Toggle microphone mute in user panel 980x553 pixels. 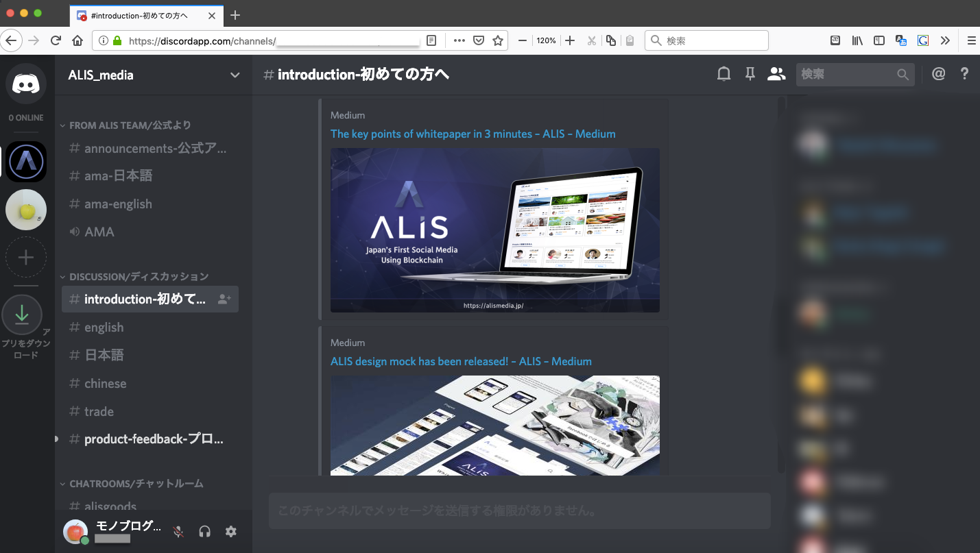tap(178, 531)
